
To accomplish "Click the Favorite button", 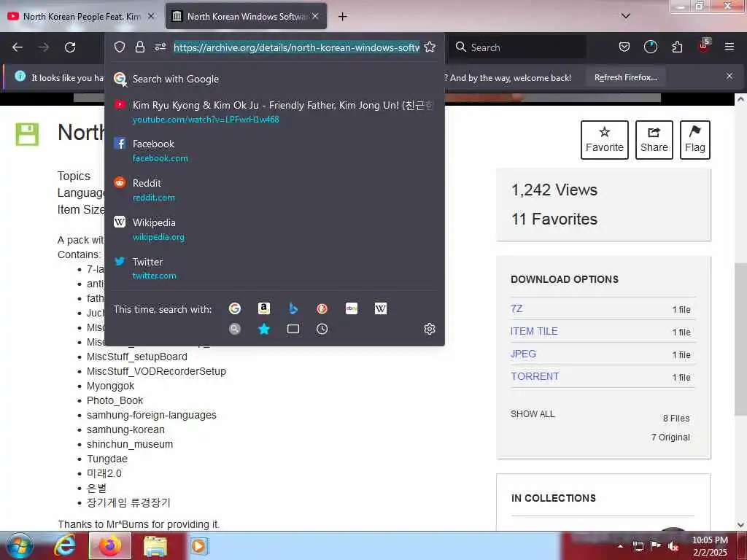I will pyautogui.click(x=605, y=140).
